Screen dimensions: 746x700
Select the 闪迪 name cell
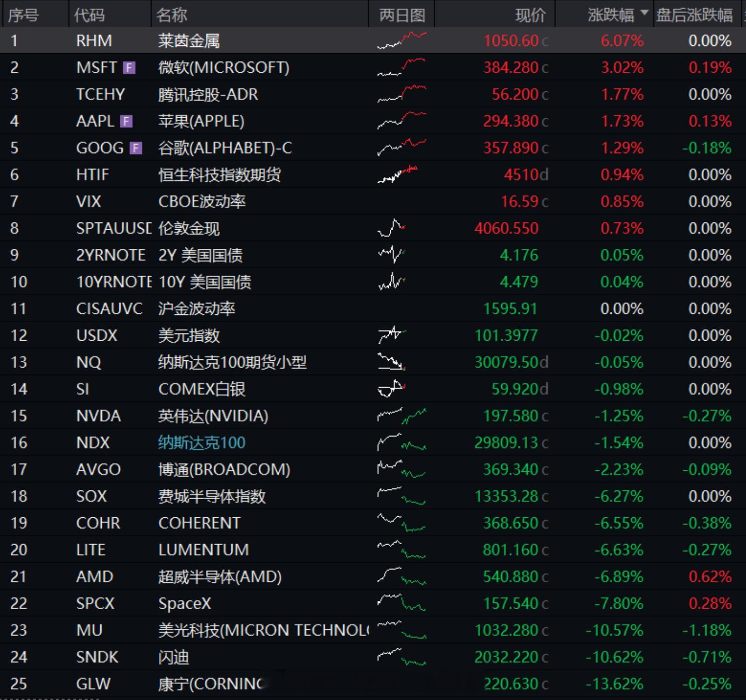tap(173, 658)
